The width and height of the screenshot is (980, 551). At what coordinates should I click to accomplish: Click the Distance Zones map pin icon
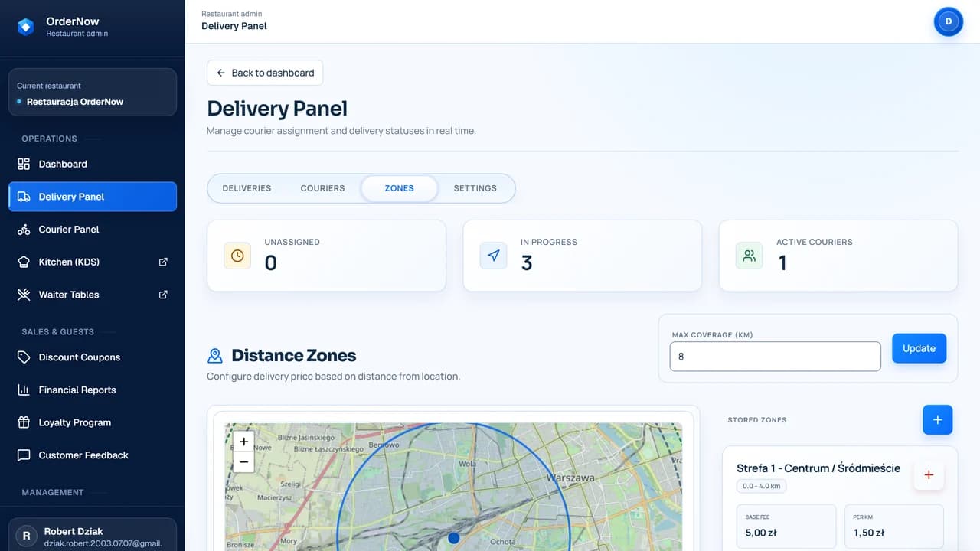[x=215, y=356]
